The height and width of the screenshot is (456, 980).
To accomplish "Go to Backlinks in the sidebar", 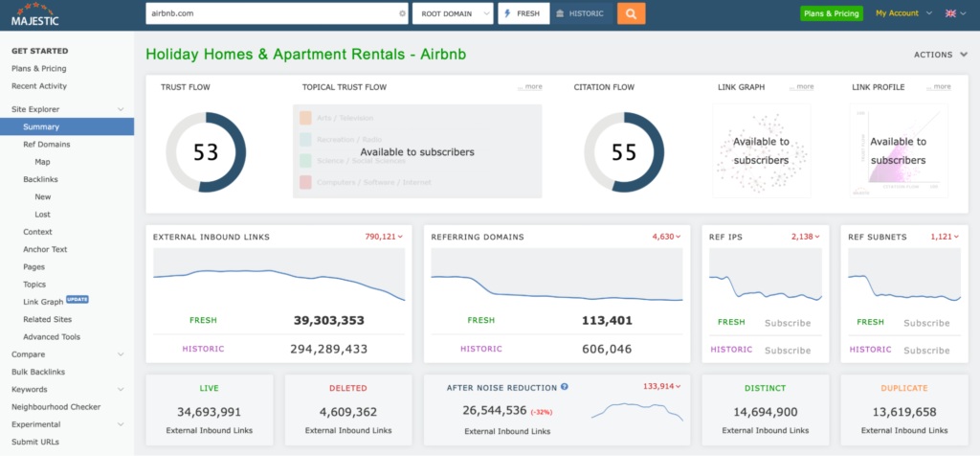I will coord(40,179).
